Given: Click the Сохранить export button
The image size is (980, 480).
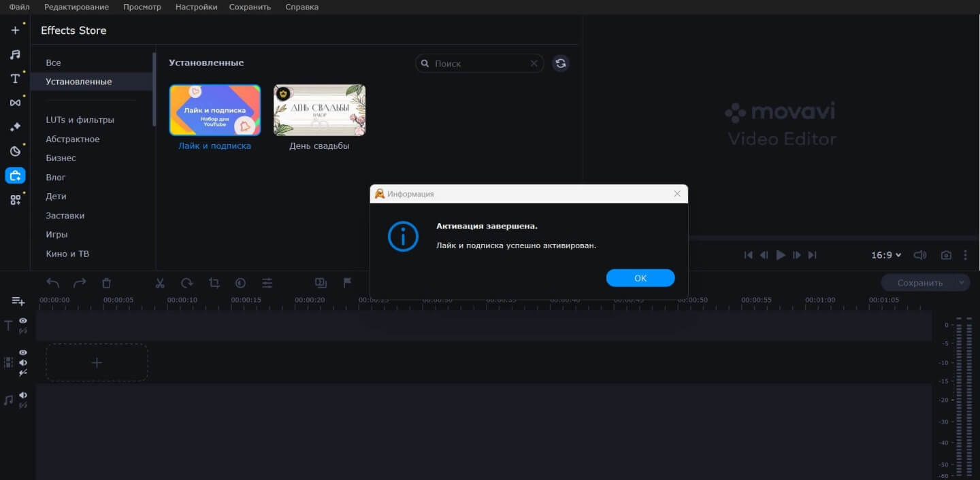Looking at the screenshot, I should pos(919,283).
